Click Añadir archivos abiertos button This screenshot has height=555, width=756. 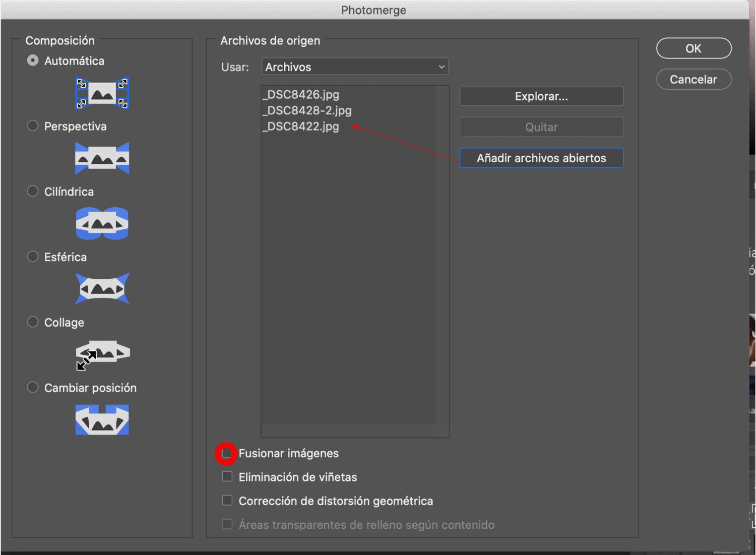point(541,158)
